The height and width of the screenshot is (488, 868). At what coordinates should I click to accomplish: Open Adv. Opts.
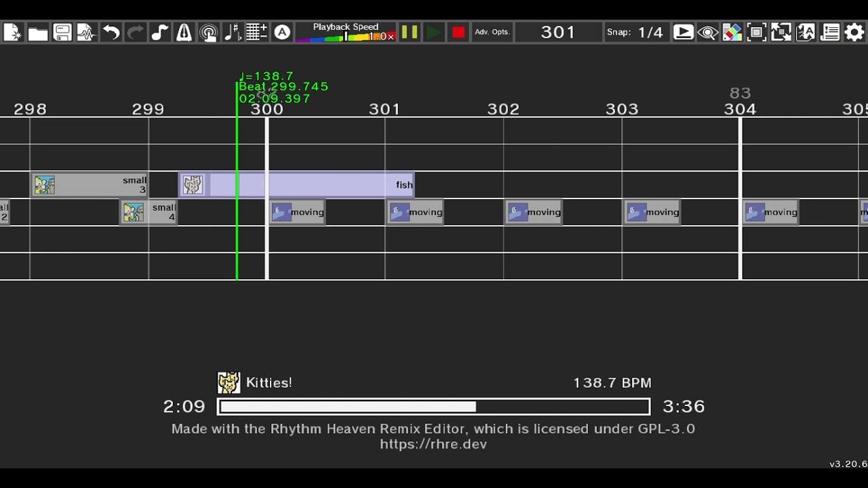(492, 33)
